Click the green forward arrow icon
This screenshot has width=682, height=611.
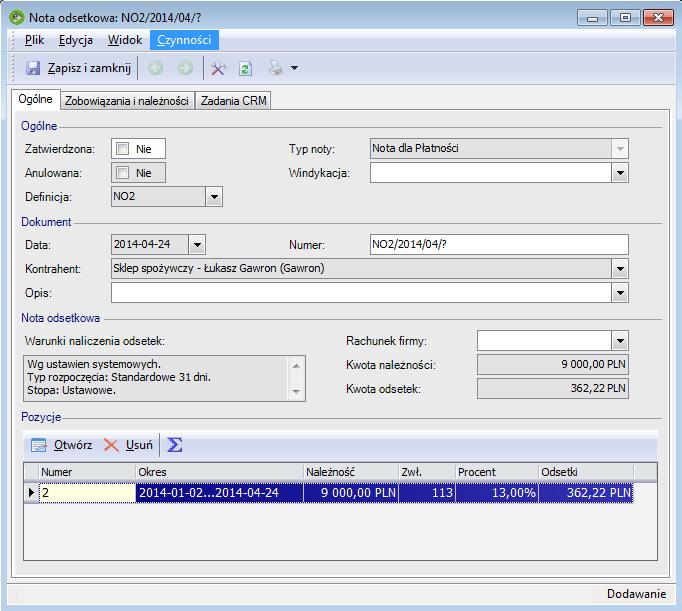coord(185,68)
